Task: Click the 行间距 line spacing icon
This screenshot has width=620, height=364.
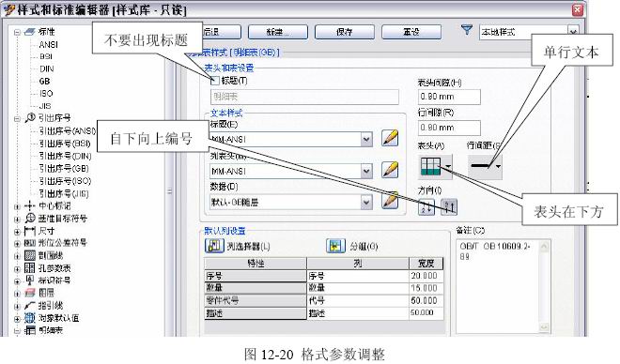Action: point(480,166)
